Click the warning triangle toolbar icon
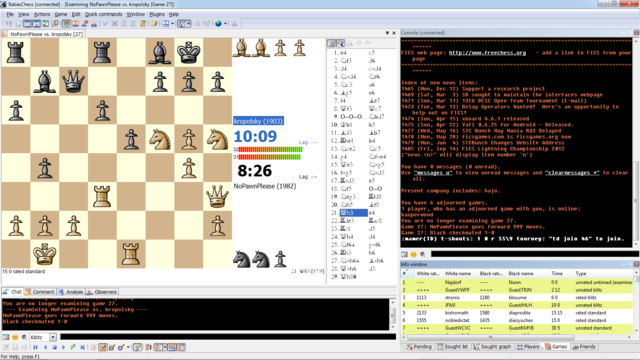This screenshot has width=640, height=360. [234, 24]
